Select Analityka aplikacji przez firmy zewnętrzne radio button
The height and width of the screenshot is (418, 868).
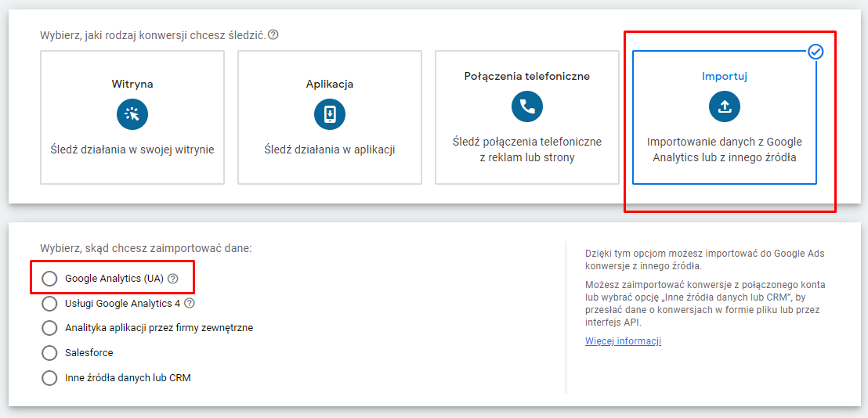(50, 328)
